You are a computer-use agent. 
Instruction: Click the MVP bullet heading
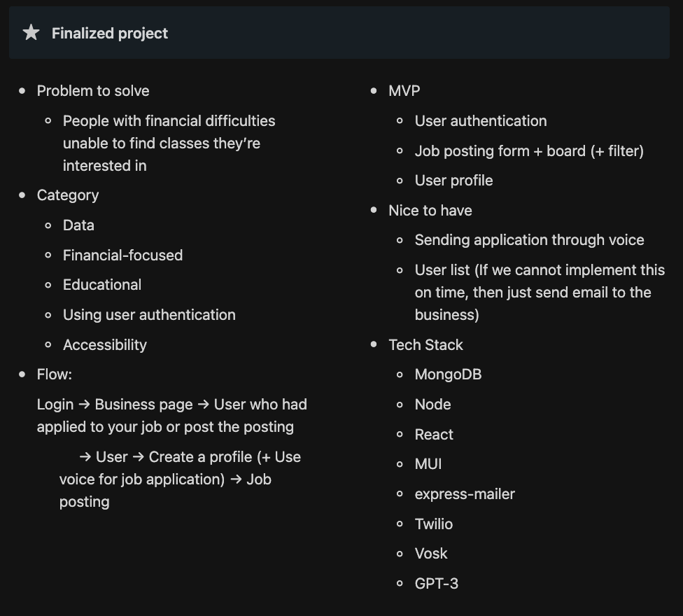(404, 91)
